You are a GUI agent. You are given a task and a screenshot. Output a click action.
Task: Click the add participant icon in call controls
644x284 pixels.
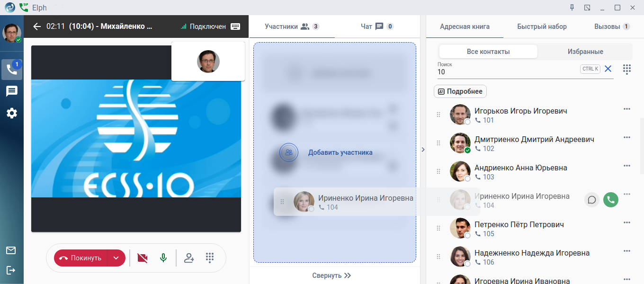point(189,258)
